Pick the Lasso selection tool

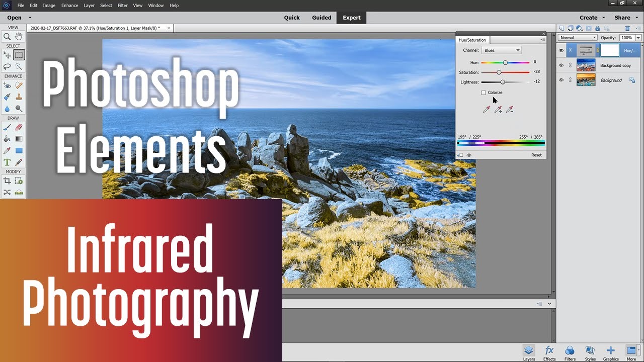pyautogui.click(x=7, y=66)
